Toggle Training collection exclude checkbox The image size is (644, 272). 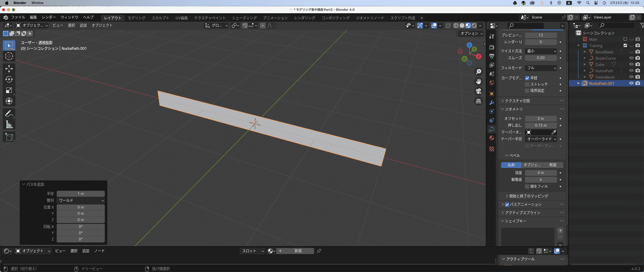(625, 46)
